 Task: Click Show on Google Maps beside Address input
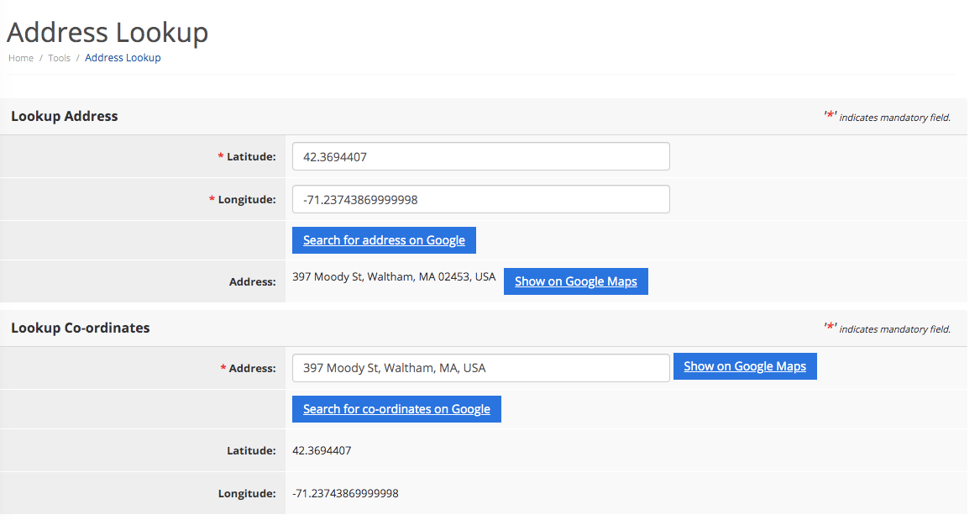pos(744,366)
